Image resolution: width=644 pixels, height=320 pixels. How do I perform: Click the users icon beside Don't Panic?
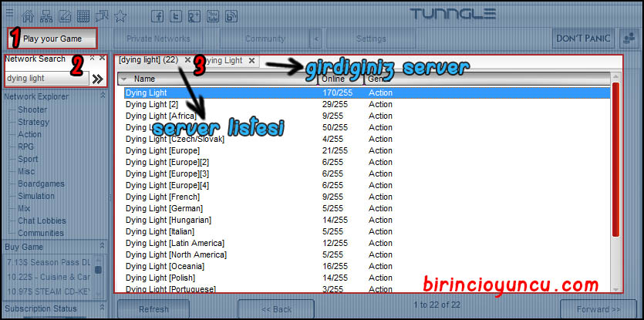629,39
